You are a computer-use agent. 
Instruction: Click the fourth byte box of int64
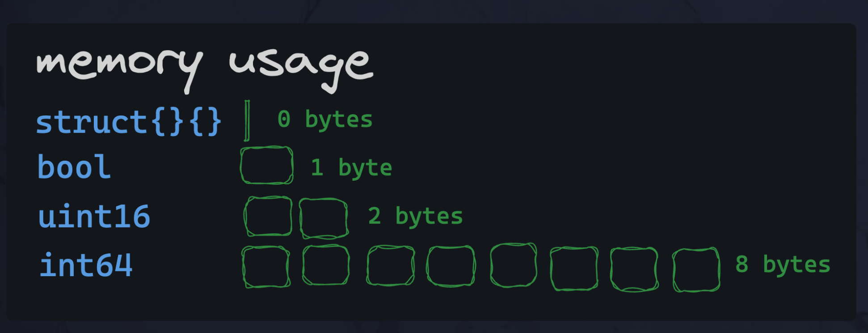point(451,266)
